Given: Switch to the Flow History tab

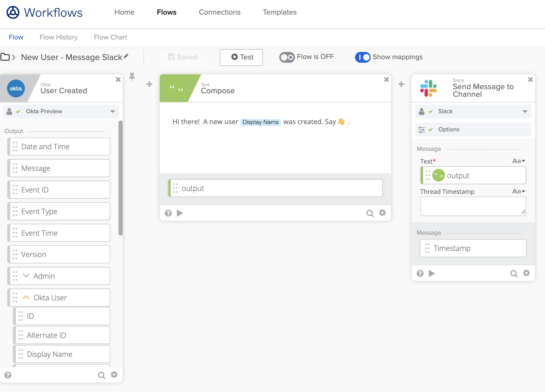Looking at the screenshot, I should click(58, 37).
